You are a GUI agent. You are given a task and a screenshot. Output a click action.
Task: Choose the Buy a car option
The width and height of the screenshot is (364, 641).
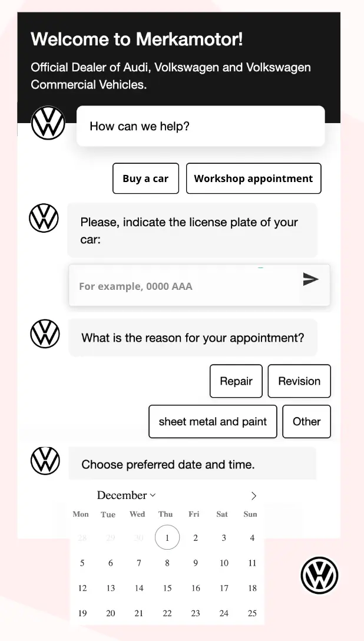pyautogui.click(x=145, y=178)
